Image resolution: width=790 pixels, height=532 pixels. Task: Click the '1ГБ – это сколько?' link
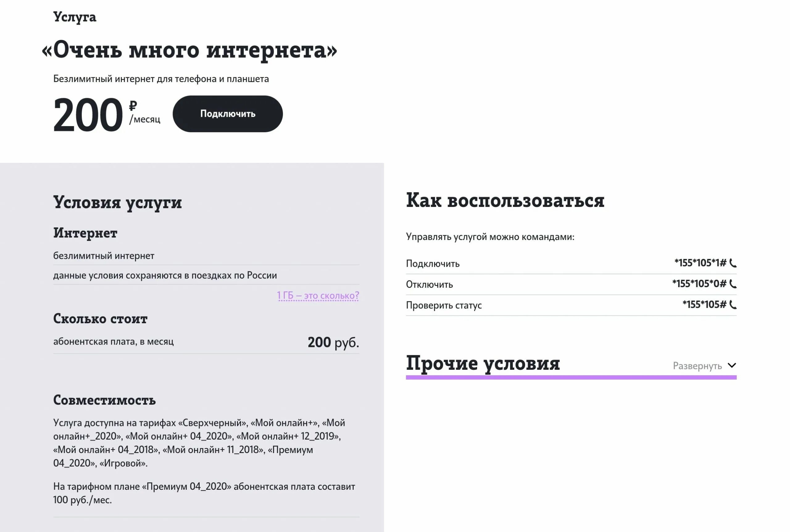[318, 295]
